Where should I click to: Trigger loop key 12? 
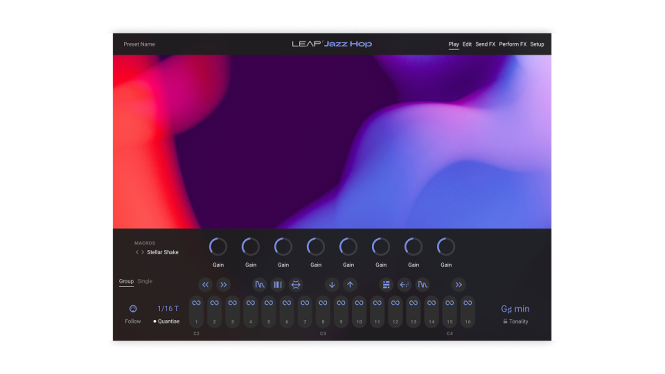click(x=395, y=312)
